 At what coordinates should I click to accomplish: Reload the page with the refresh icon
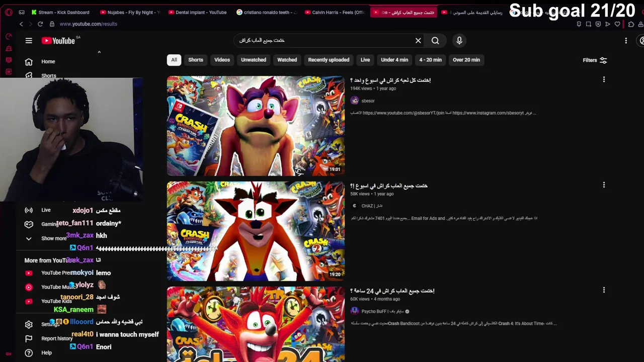[x=40, y=24]
